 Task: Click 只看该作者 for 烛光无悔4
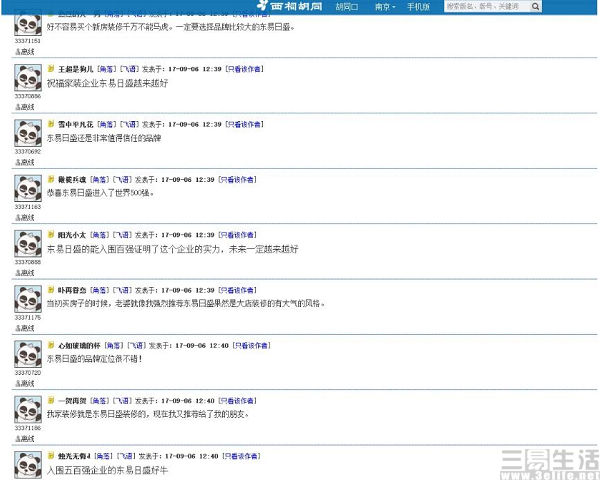click(241, 456)
